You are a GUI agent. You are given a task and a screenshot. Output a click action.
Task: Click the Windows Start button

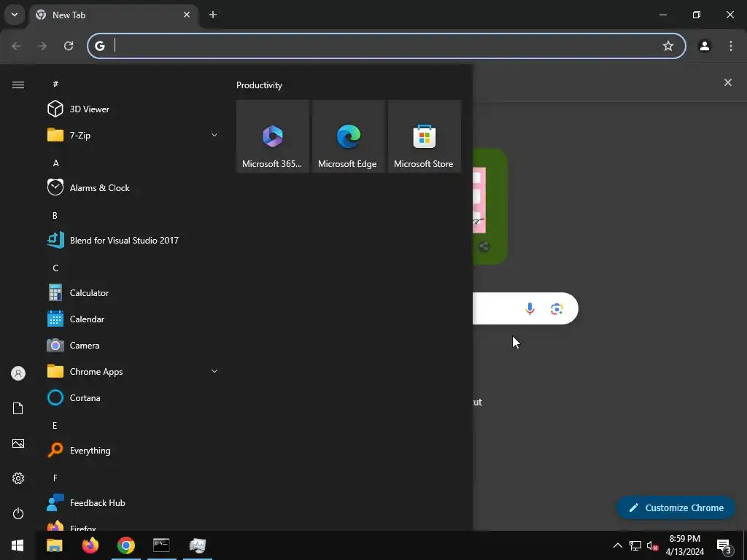[18, 545]
